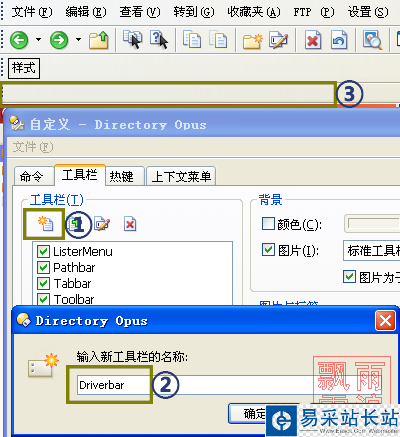Viewport: 400px width, 437px height.
Task: Open the 编辑(E) menu
Action: 86,12
